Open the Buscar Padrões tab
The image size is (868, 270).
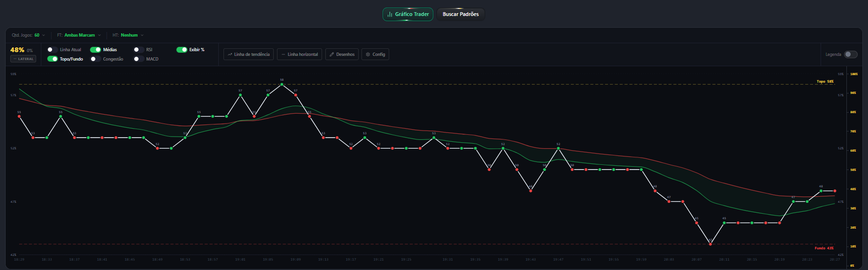coord(461,14)
